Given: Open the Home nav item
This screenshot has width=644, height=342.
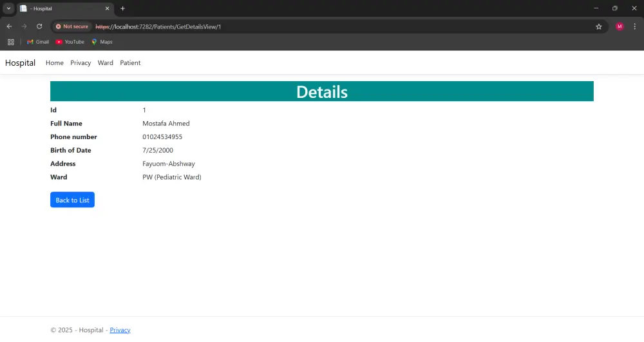Looking at the screenshot, I should click(55, 63).
